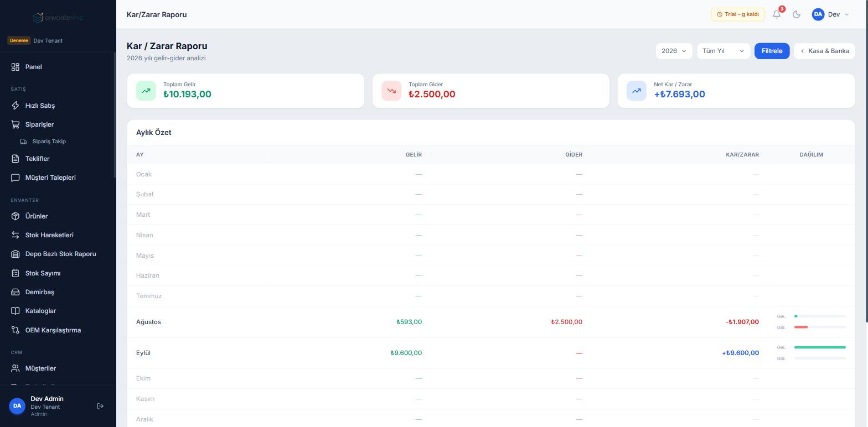868x427 pixels.
Task: Click the Stok Hareketleri arrows icon
Action: point(15,235)
